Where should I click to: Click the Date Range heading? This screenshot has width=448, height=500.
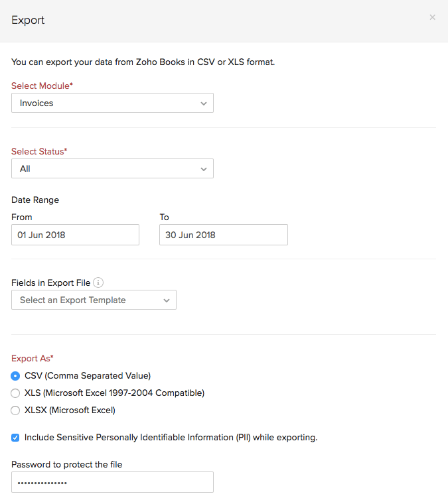point(35,200)
